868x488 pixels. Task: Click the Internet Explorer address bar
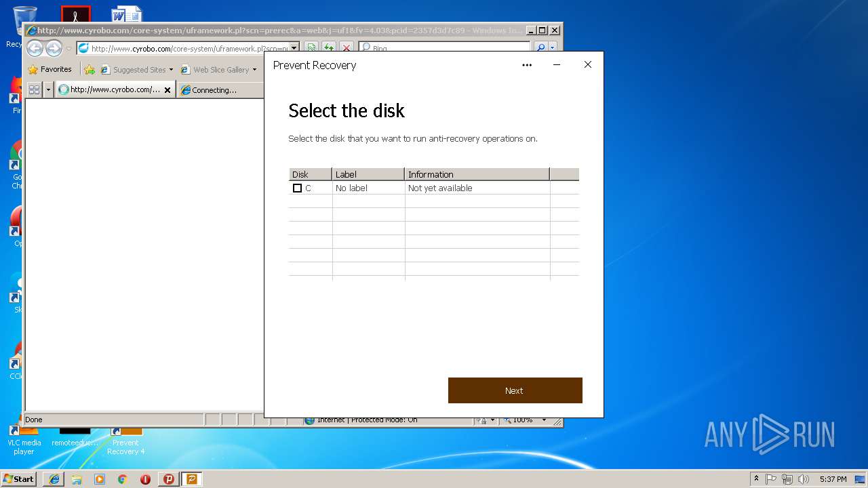[x=183, y=48]
